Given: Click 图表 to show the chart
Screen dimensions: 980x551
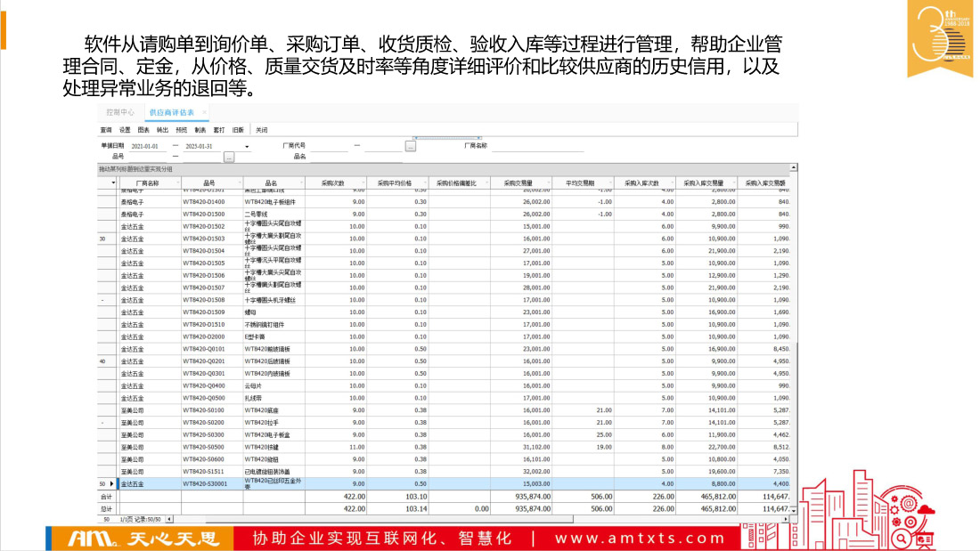Looking at the screenshot, I should [x=143, y=130].
